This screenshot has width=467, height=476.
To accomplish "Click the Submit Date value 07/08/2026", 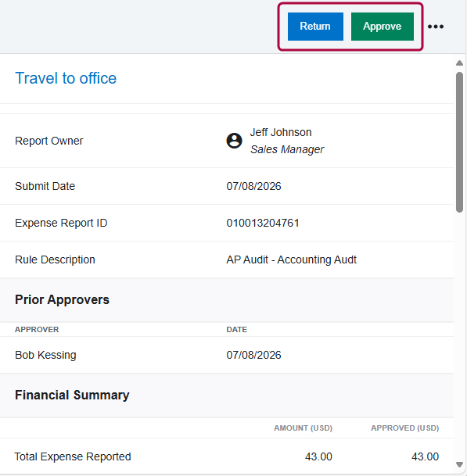I will pyautogui.click(x=253, y=186).
